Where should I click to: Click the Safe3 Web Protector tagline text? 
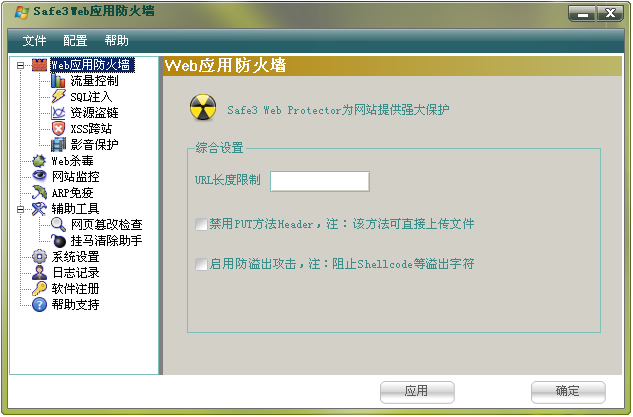pos(338,110)
